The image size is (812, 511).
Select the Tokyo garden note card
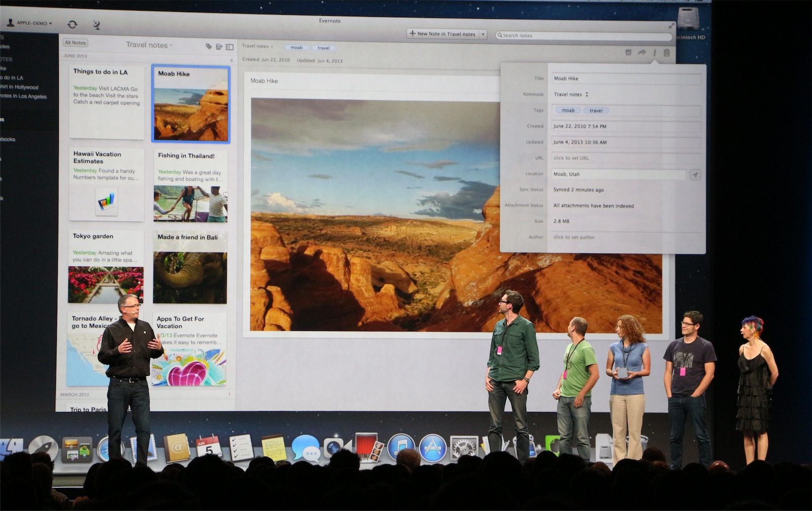pyautogui.click(x=106, y=267)
